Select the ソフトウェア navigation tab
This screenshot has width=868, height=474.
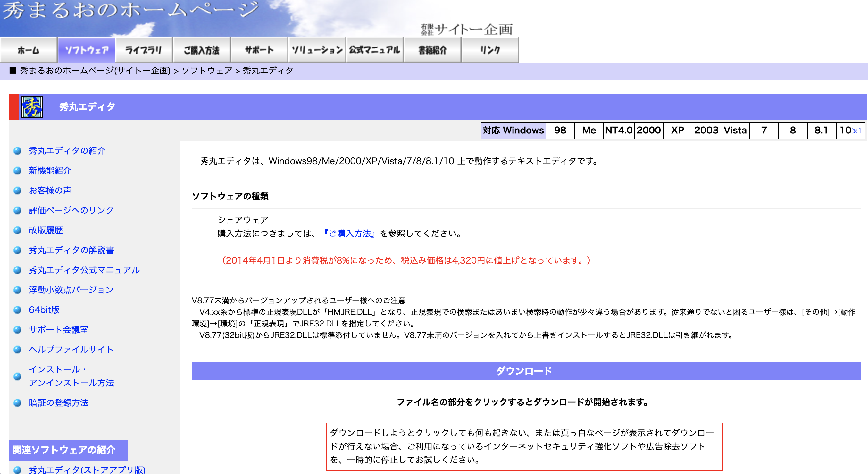tap(87, 50)
